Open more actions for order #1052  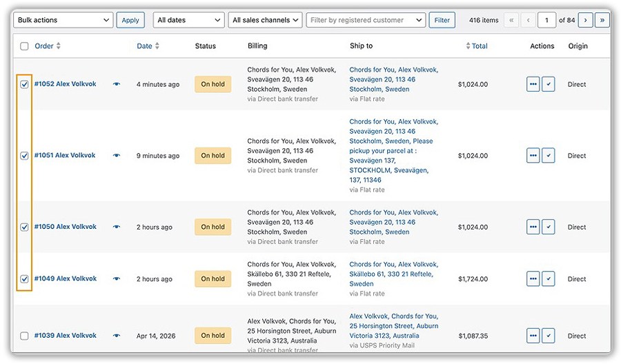click(x=533, y=84)
